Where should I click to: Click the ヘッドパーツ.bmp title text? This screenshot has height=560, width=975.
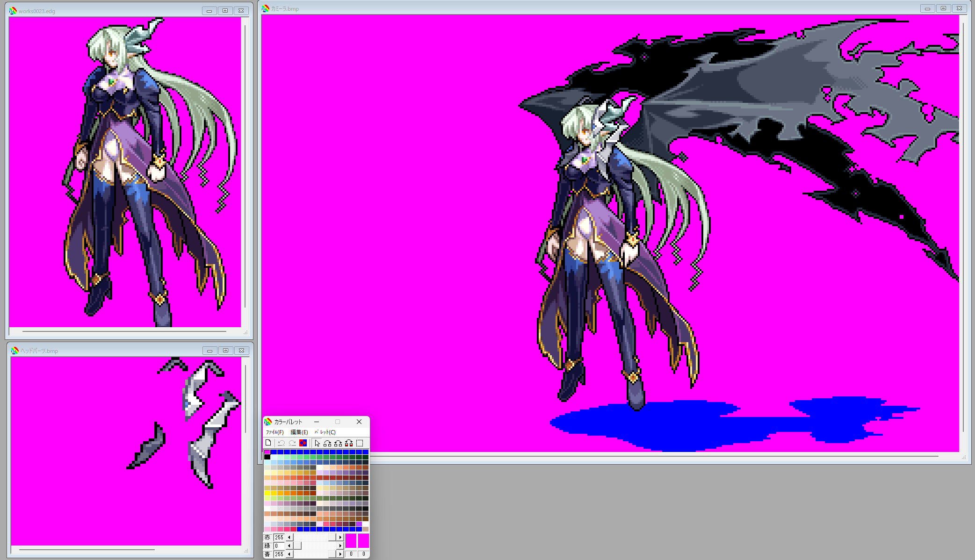39,351
